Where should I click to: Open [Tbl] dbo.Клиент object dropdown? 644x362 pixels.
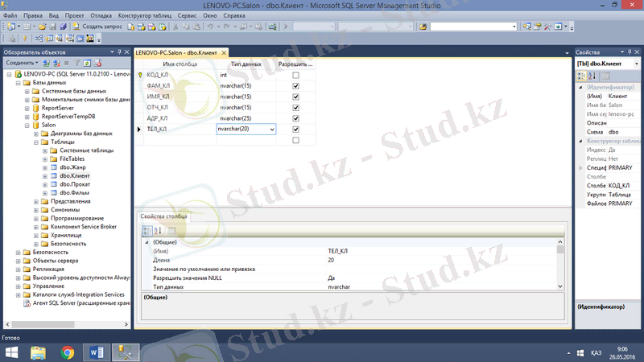click(x=636, y=64)
